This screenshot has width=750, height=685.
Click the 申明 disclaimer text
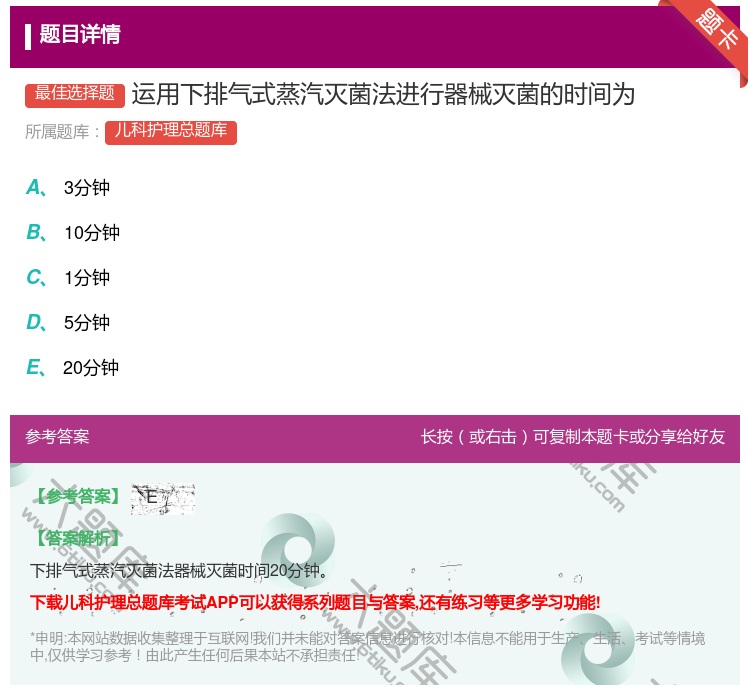coord(367,646)
